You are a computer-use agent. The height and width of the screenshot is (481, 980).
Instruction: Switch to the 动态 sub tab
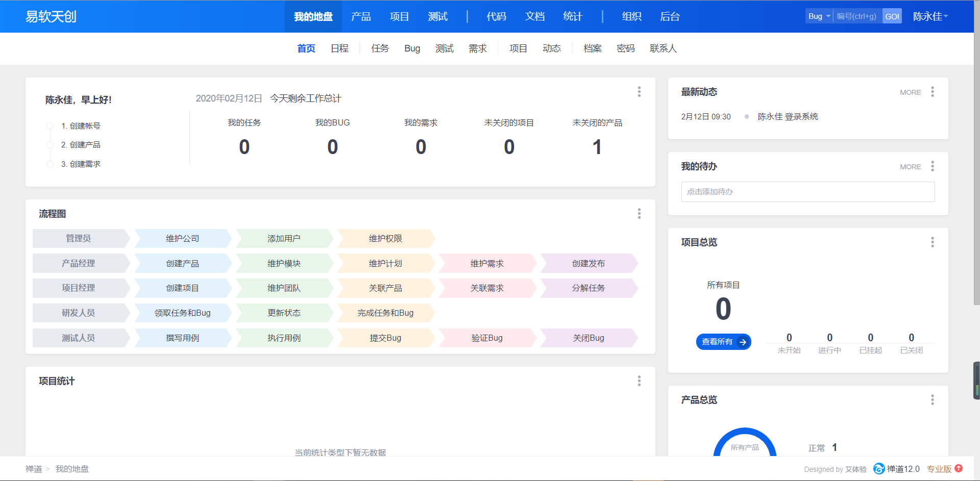[x=552, y=48]
